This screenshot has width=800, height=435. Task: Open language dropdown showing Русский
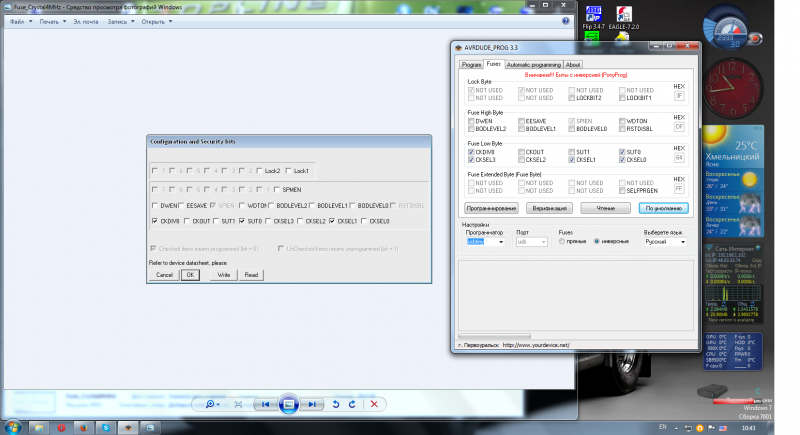pyautogui.click(x=682, y=241)
